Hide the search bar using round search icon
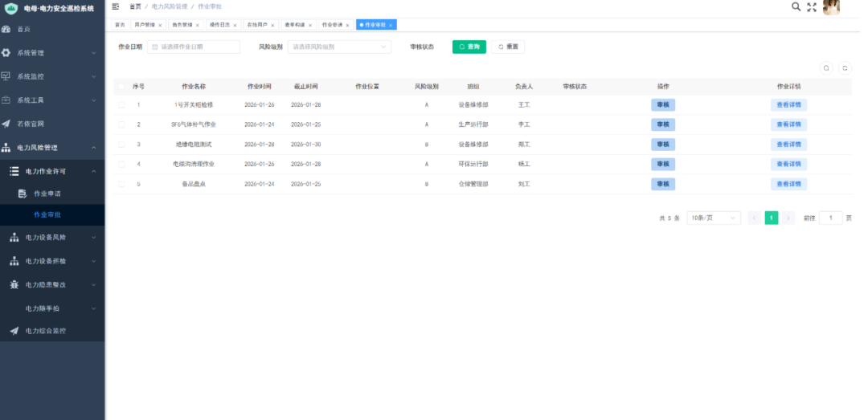 [x=826, y=68]
